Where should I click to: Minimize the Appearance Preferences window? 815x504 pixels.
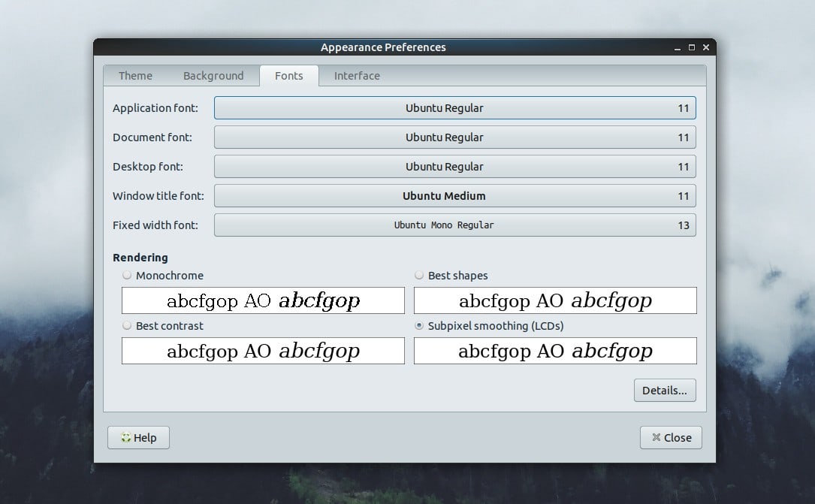coord(677,47)
